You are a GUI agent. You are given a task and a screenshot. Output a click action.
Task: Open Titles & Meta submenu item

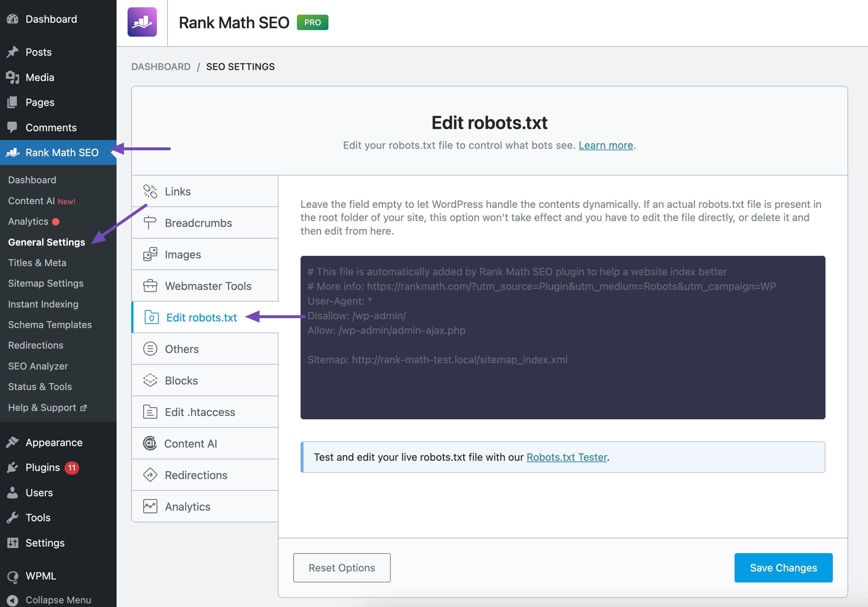point(37,263)
